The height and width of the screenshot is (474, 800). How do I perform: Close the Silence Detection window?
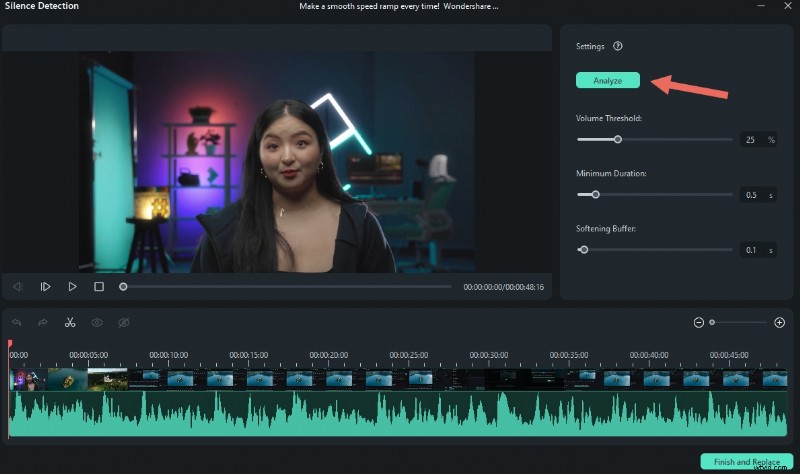(x=787, y=6)
